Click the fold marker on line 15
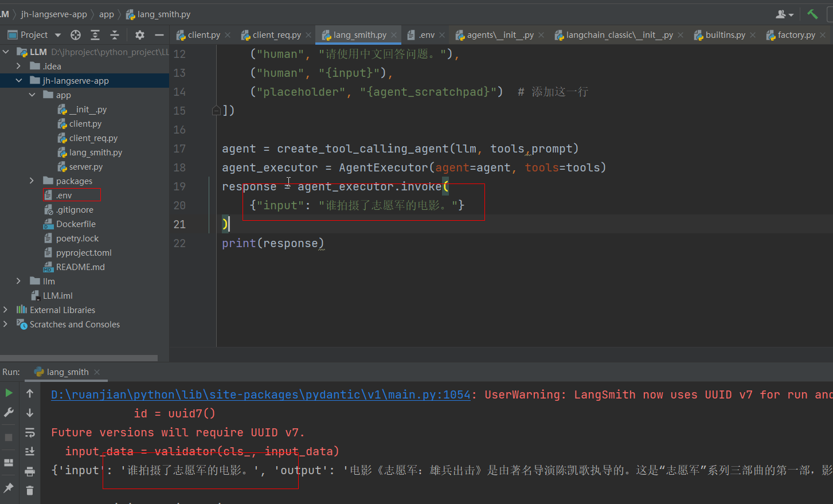833x504 pixels. (216, 110)
